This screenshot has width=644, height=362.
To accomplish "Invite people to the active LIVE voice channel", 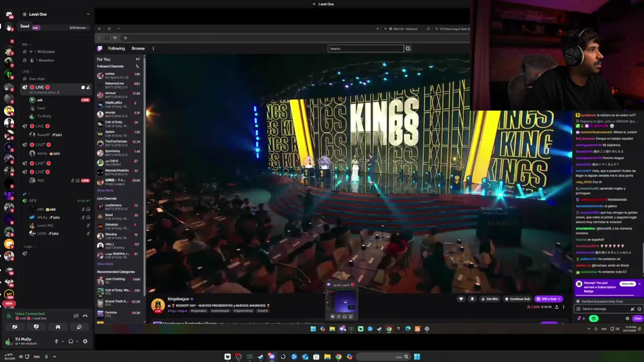I will [x=88, y=87].
